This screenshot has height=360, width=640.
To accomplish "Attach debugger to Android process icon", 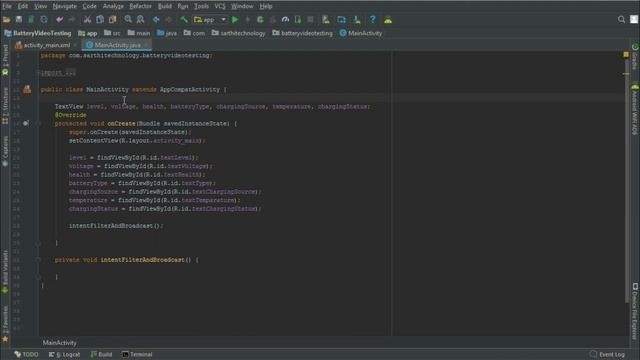I will click(x=298, y=20).
